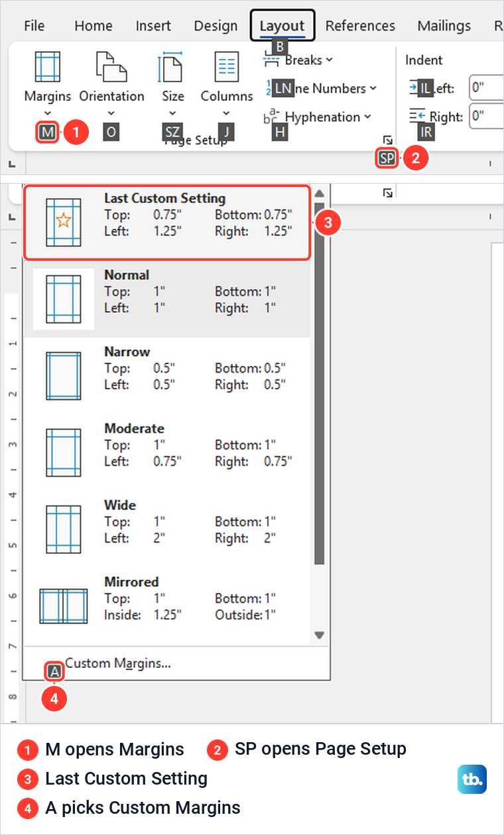Click the Line Numbers icon

tap(271, 88)
